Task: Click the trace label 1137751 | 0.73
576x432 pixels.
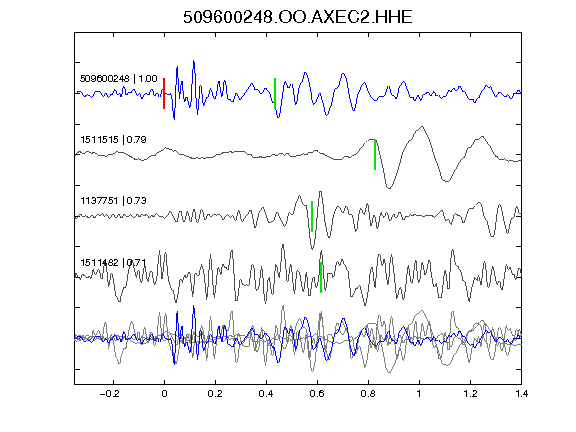Action: coord(114,201)
